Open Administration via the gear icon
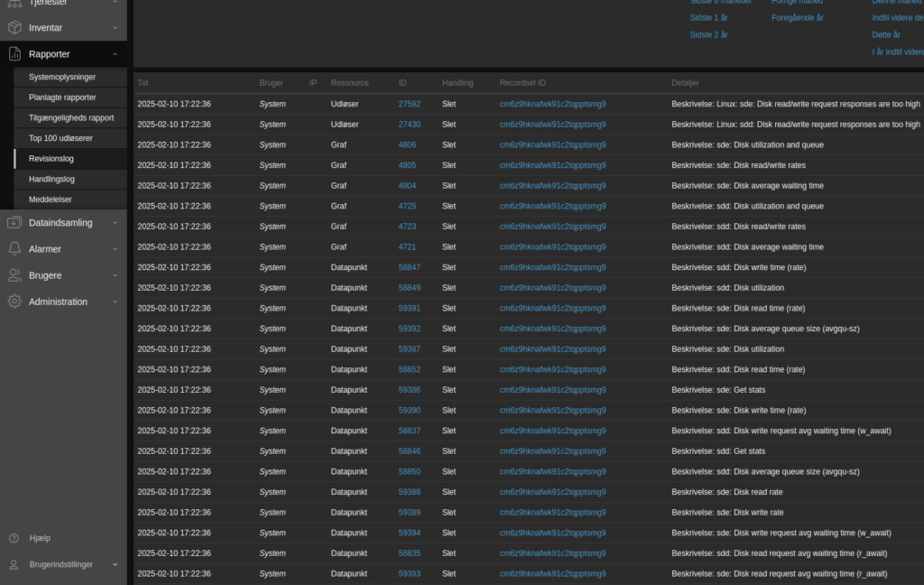924x585 pixels. pos(13,302)
